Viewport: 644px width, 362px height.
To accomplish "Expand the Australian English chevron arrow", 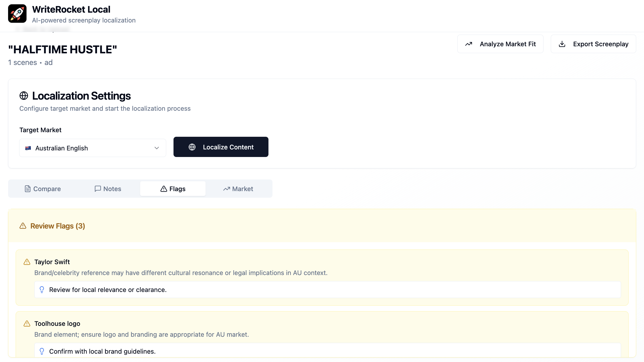I will 157,148.
